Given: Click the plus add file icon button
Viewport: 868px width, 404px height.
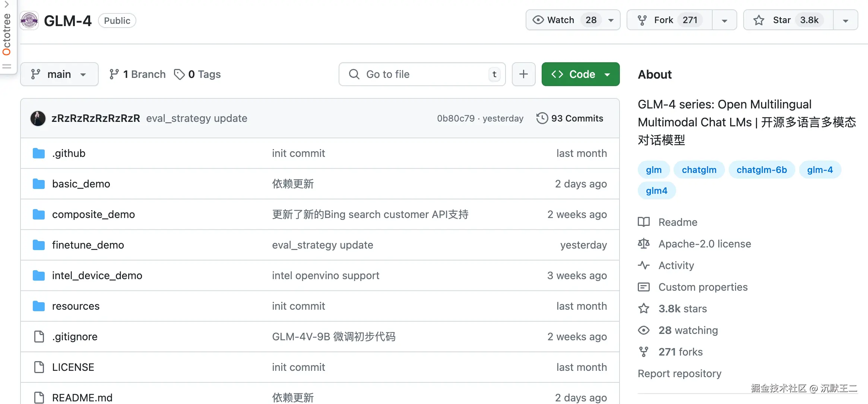Looking at the screenshot, I should (x=523, y=74).
